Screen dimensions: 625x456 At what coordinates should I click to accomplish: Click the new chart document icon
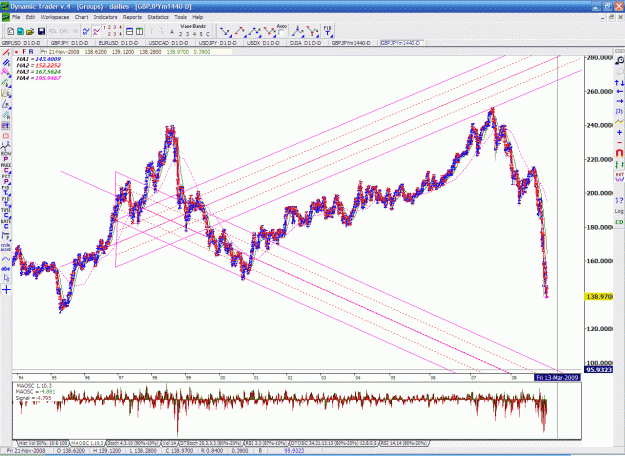tap(11, 31)
